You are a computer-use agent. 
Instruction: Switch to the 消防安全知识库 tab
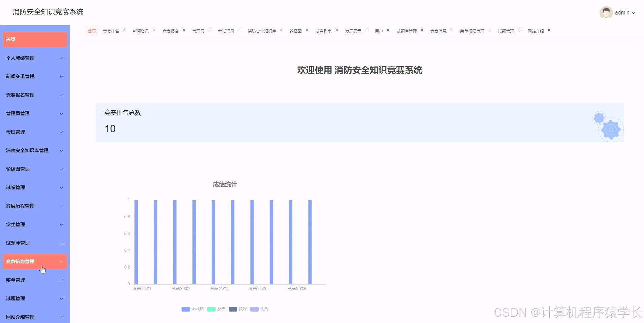262,31
